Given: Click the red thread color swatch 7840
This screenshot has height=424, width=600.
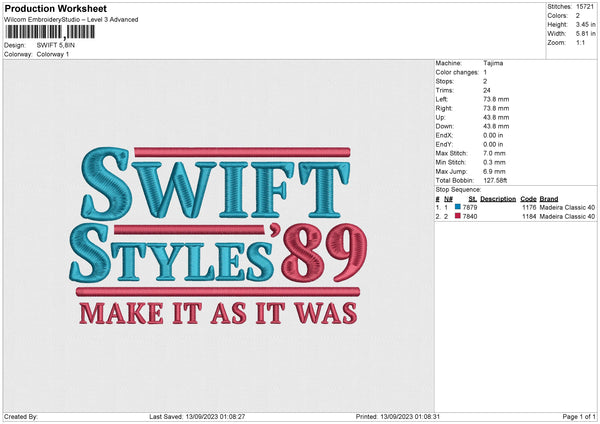Looking at the screenshot, I should coord(458,216).
